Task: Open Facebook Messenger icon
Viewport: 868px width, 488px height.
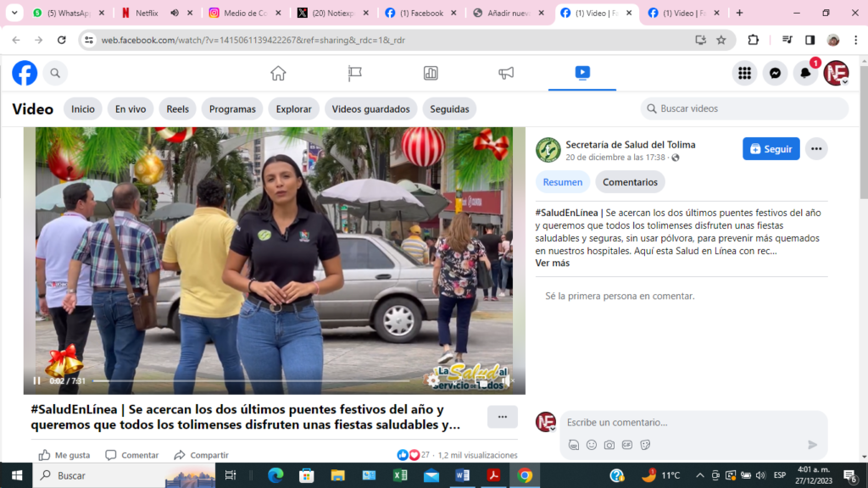Action: (x=775, y=74)
